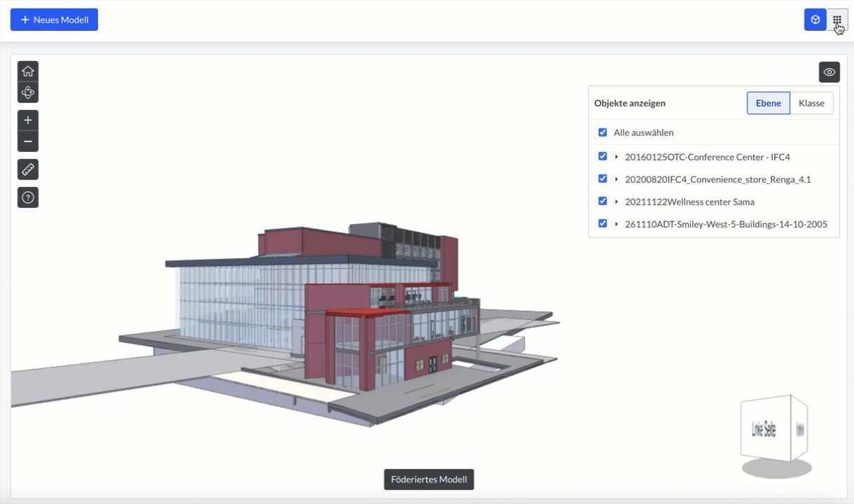Click the 20211122Wellness center Sama label
The image size is (854, 504).
pos(689,202)
